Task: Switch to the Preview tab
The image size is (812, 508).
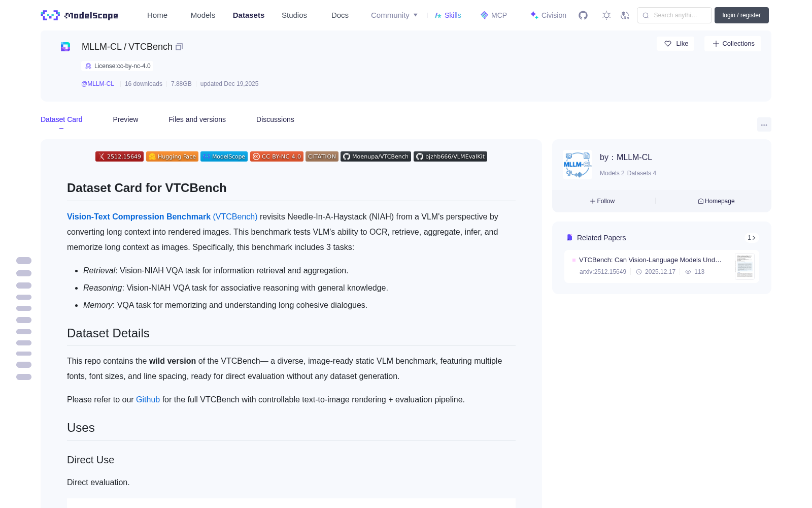Action: click(x=125, y=119)
